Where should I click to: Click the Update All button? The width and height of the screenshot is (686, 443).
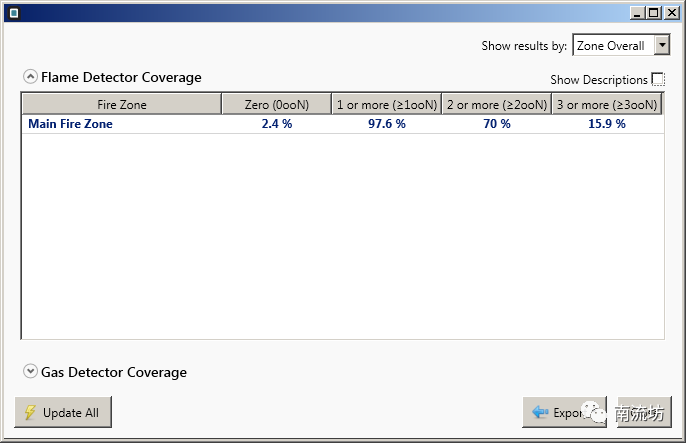tap(63, 412)
